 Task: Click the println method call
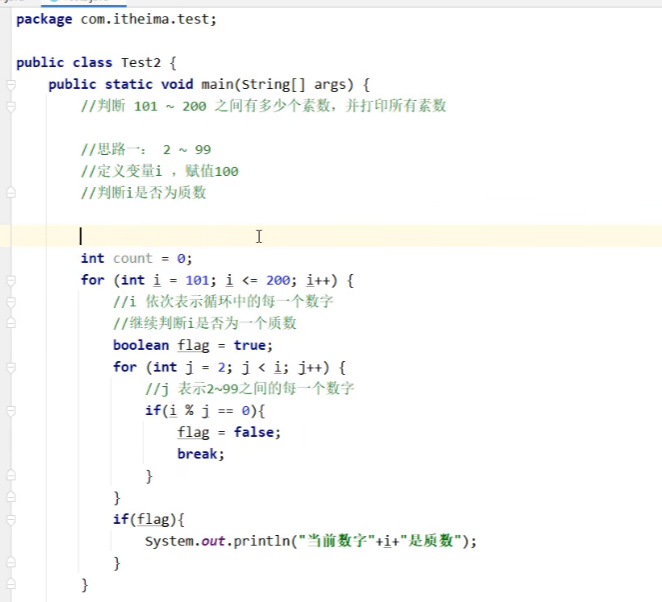click(261, 541)
